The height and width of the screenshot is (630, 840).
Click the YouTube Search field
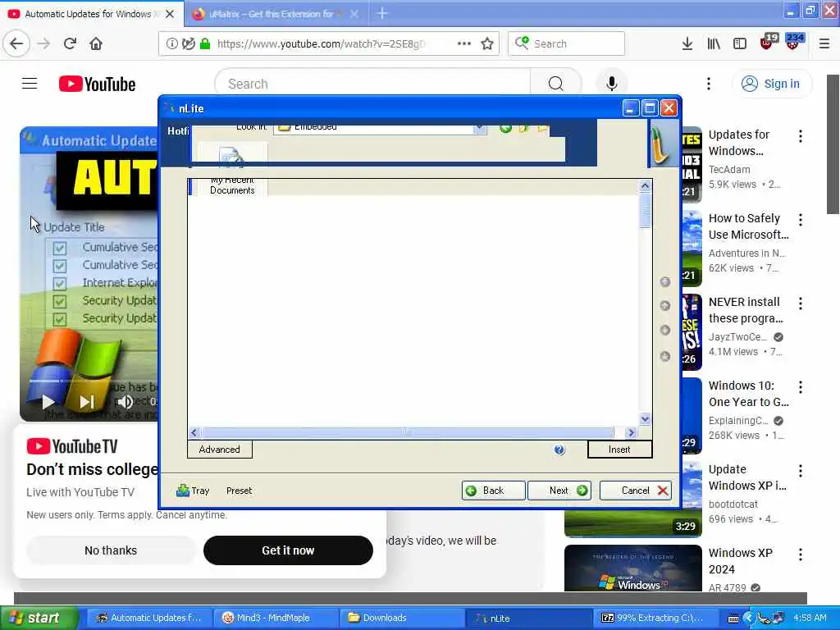coord(373,84)
